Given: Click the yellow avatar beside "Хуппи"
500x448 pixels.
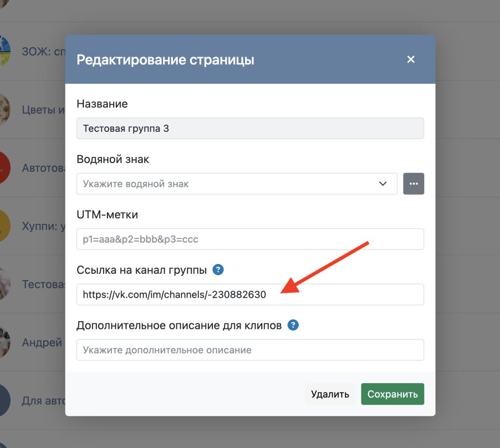Looking at the screenshot, I should [x=4, y=226].
